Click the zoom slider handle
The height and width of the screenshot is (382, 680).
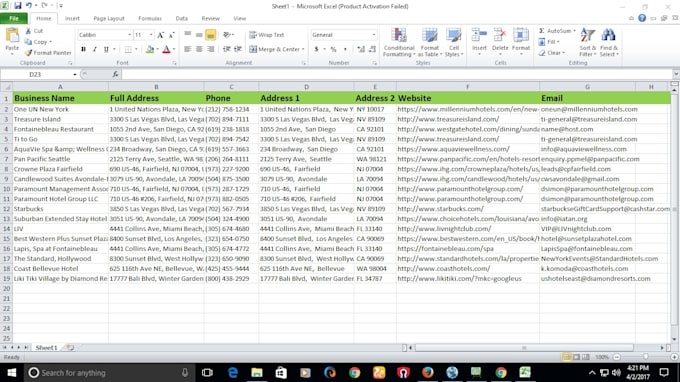coord(646,357)
